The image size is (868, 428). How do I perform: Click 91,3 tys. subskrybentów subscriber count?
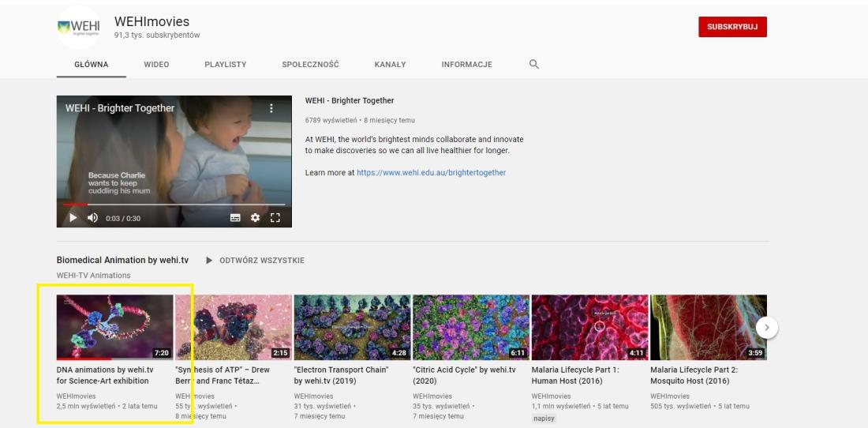[157, 36]
